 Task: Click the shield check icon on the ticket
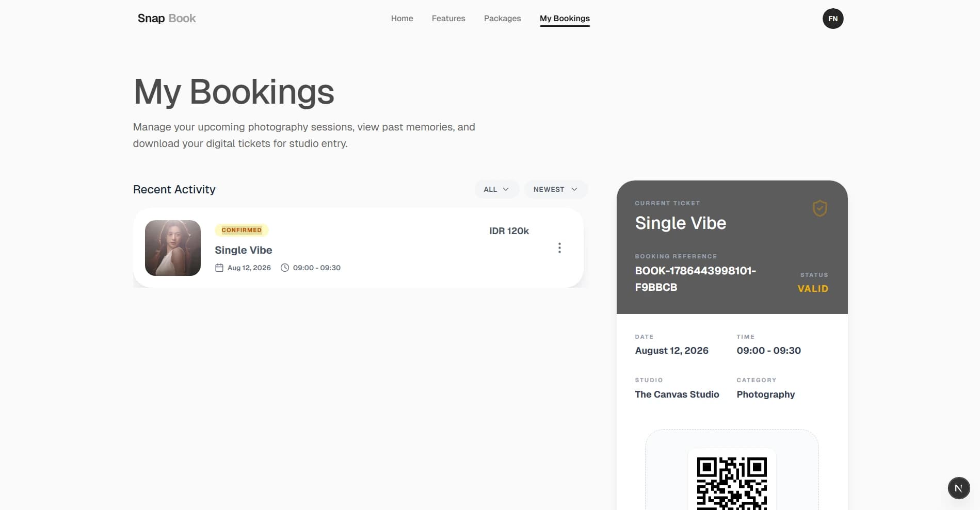pos(820,208)
